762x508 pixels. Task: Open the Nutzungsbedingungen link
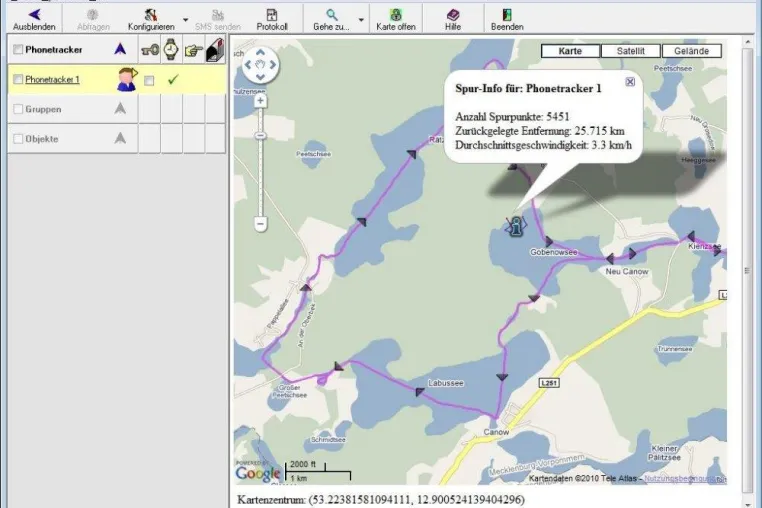pos(685,478)
